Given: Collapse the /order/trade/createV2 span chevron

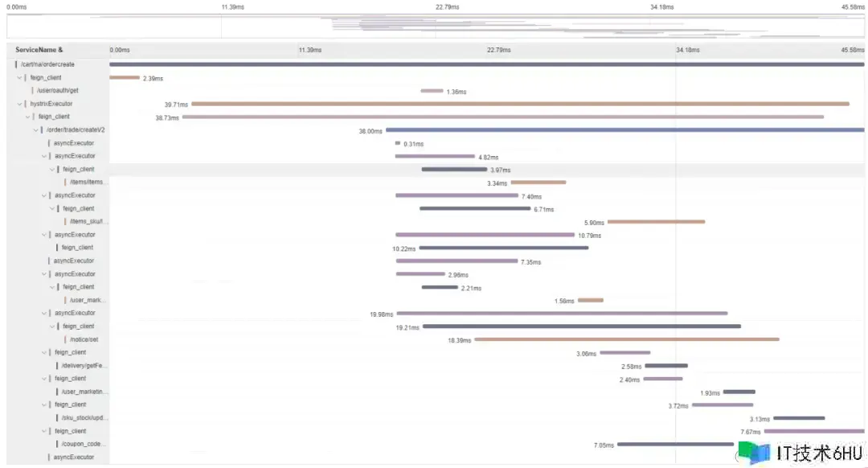Looking at the screenshot, I should 35,130.
